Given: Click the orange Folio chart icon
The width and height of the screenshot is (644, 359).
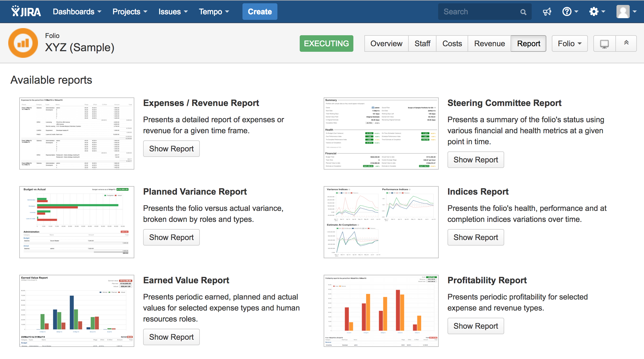Looking at the screenshot, I should [23, 43].
